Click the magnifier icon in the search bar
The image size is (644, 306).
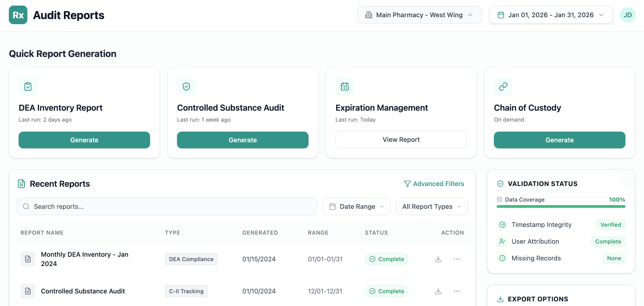26,206
